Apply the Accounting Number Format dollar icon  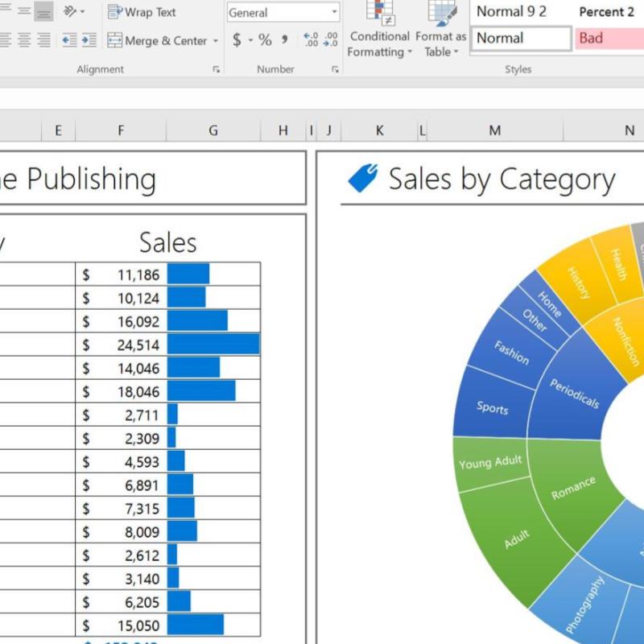236,40
